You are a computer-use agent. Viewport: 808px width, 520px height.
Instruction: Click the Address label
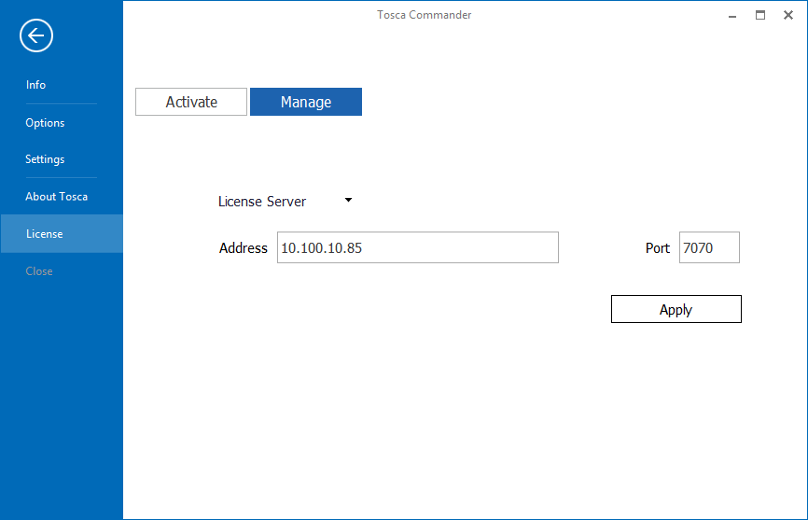click(243, 248)
